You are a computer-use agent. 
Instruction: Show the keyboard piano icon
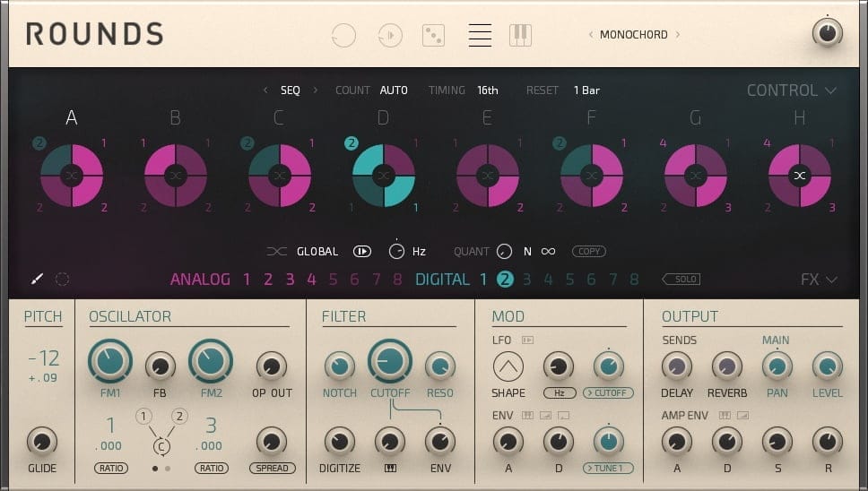pos(520,35)
